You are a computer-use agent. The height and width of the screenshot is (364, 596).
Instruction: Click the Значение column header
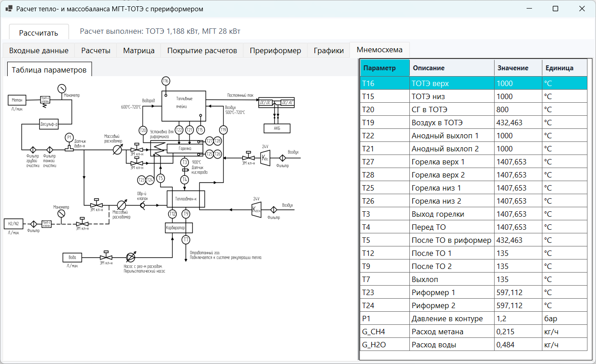(x=518, y=68)
